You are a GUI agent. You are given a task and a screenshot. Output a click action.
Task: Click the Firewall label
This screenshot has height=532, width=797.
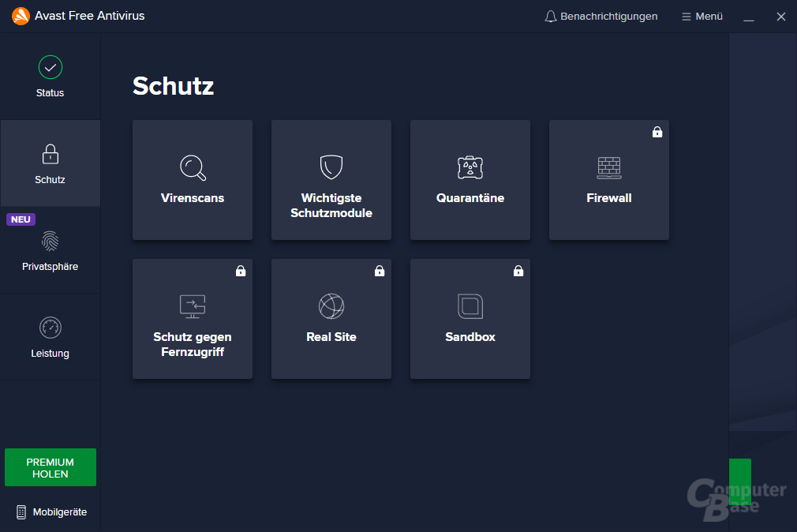click(609, 198)
